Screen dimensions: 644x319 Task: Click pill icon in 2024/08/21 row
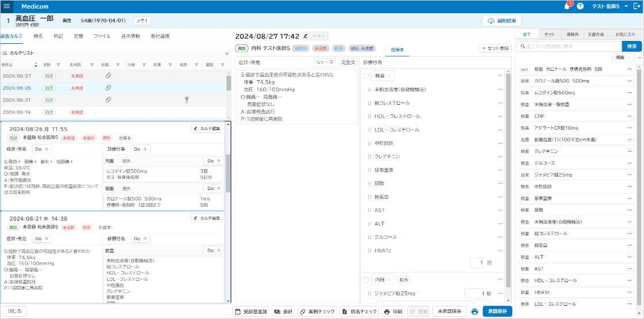(108, 100)
